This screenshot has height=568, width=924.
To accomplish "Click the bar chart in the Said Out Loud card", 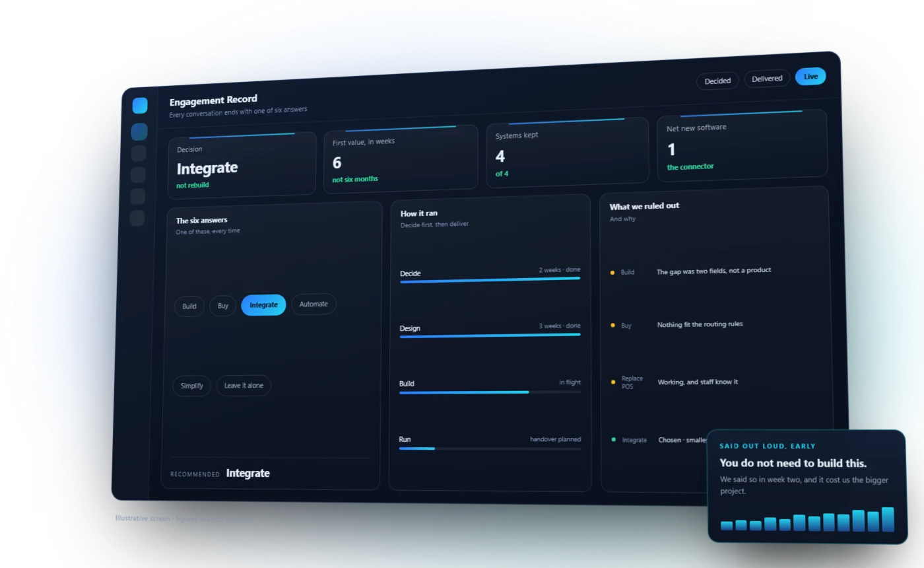I will pos(808,520).
